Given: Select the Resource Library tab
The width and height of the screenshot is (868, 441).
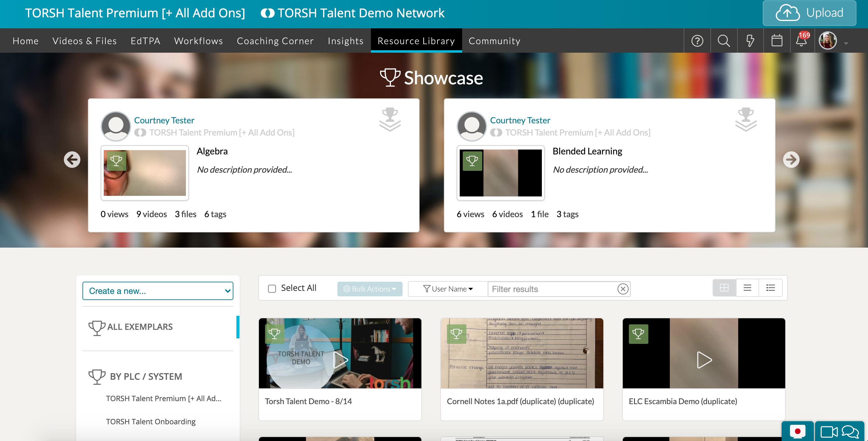Looking at the screenshot, I should tap(416, 41).
